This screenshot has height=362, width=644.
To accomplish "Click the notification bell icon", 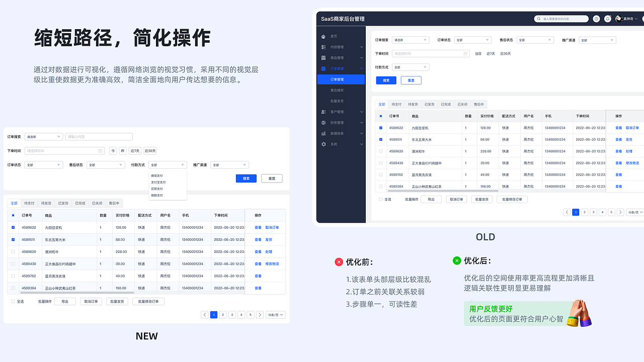I will tap(608, 19).
